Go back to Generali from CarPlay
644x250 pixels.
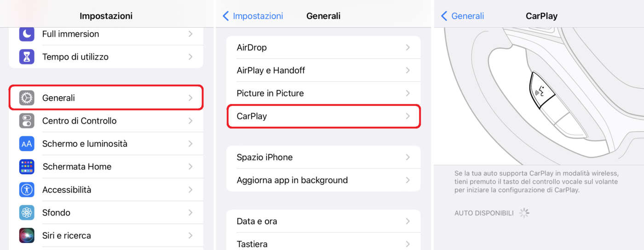463,16
